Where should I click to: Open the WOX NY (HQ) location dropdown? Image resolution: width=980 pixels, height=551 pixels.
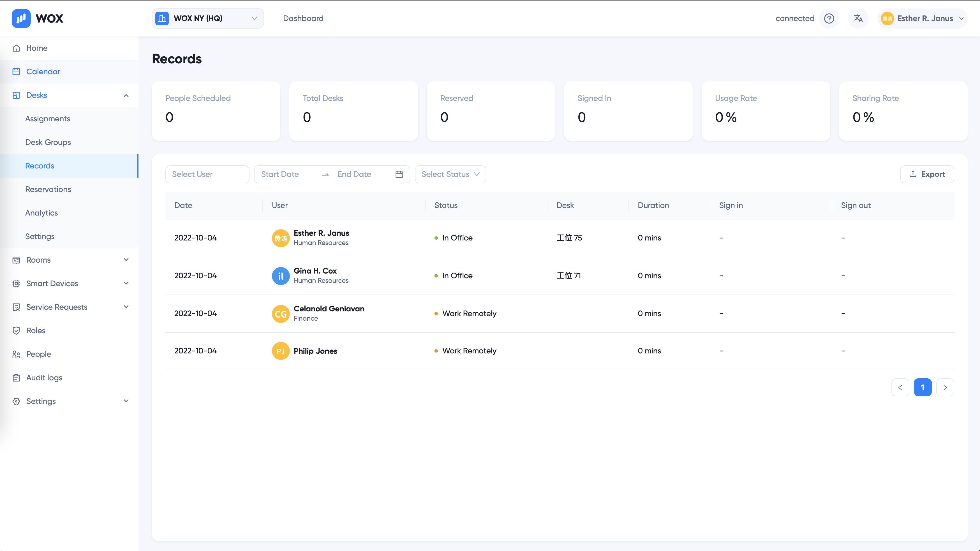208,18
